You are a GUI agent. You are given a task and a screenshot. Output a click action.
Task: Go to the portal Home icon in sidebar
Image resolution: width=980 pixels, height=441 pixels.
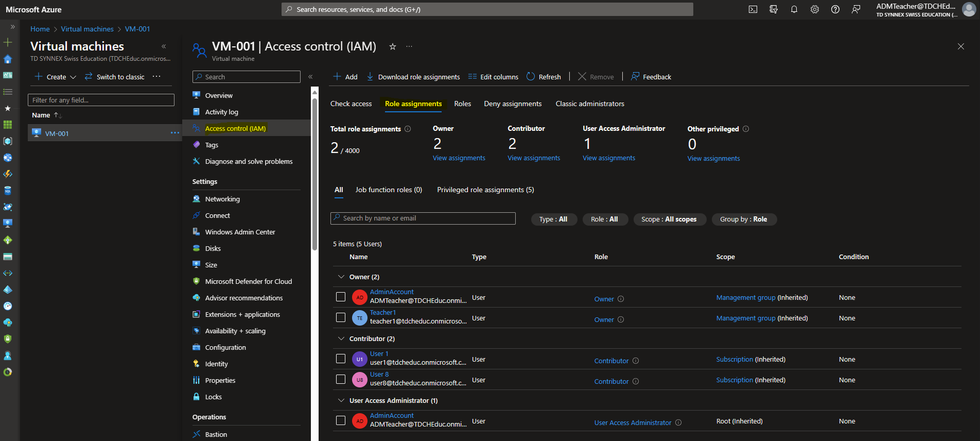coord(8,59)
